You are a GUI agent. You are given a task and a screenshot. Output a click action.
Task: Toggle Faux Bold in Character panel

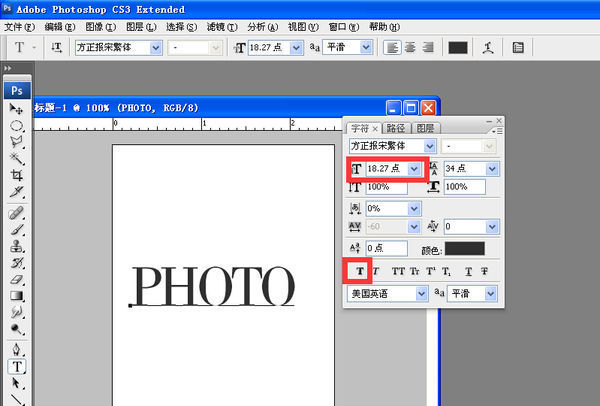point(360,271)
